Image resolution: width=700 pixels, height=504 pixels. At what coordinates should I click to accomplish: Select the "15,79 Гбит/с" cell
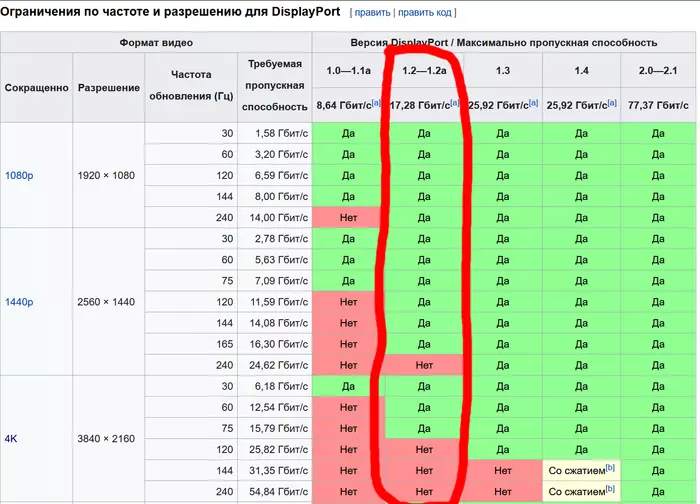pyautogui.click(x=275, y=428)
